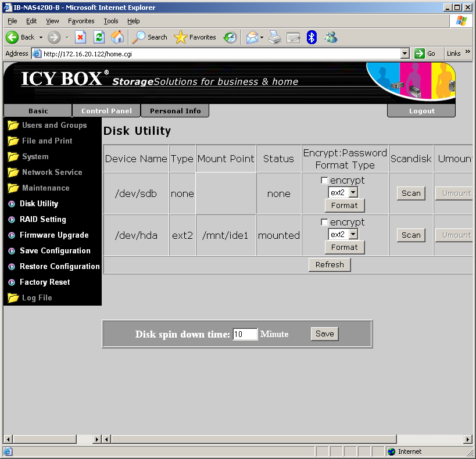The height and width of the screenshot is (459, 476).
Task: Open the Maintenance folder icon
Action: click(13, 188)
